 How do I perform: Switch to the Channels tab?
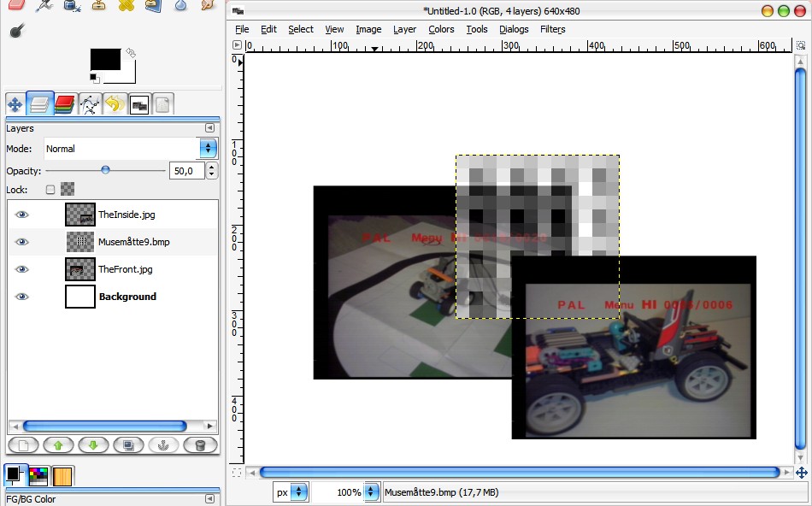(65, 104)
